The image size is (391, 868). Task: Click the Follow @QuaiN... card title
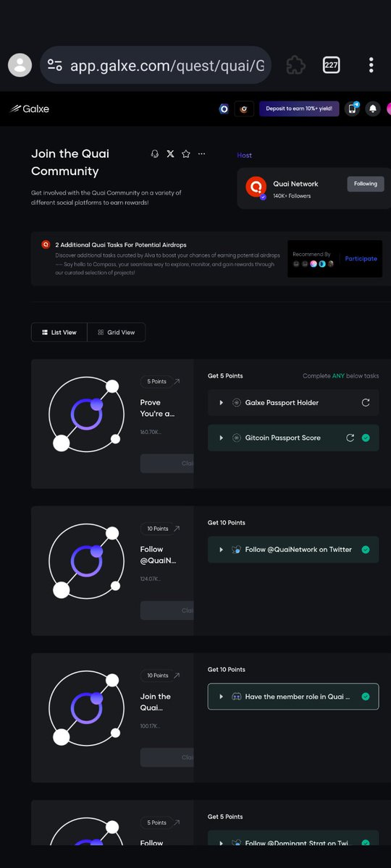click(158, 555)
